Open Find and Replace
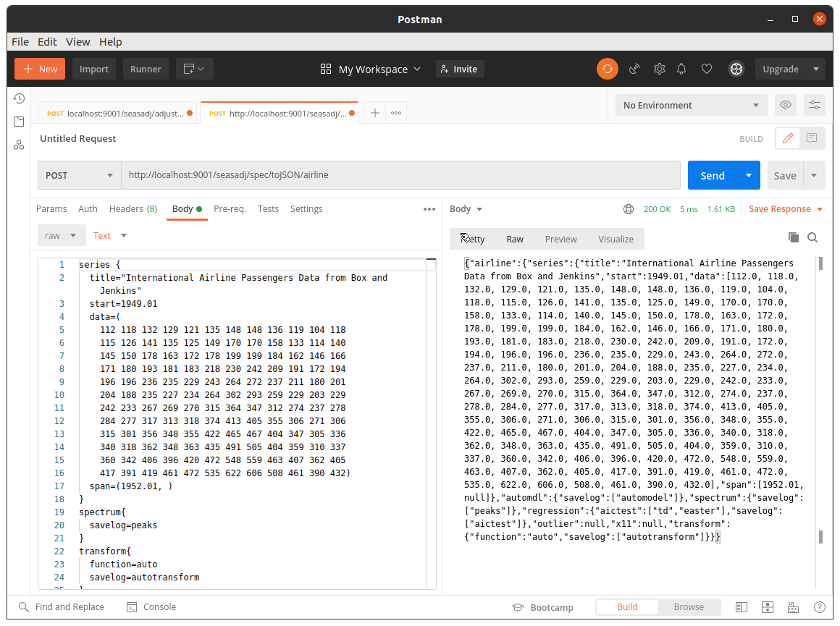This screenshot has width=840, height=626. point(62,606)
